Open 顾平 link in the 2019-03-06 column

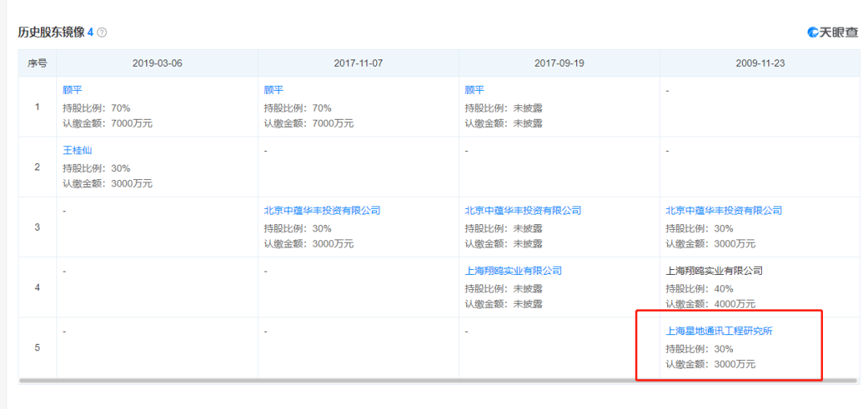pyautogui.click(x=72, y=90)
